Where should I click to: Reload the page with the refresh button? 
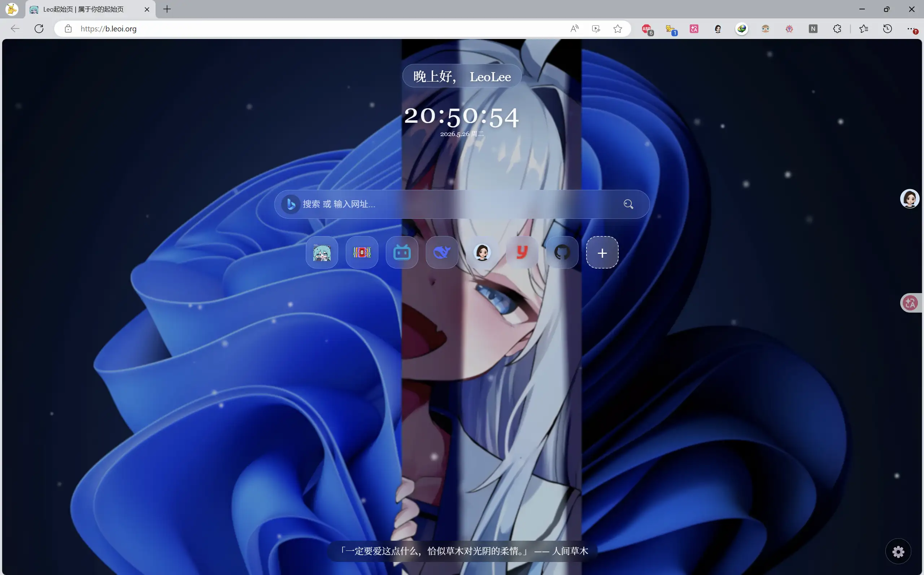click(x=39, y=29)
